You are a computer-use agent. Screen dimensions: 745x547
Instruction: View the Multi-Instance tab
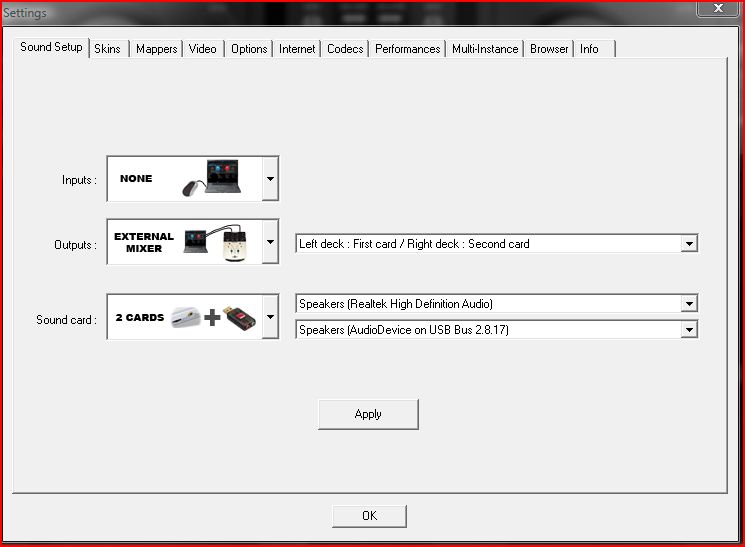click(485, 49)
